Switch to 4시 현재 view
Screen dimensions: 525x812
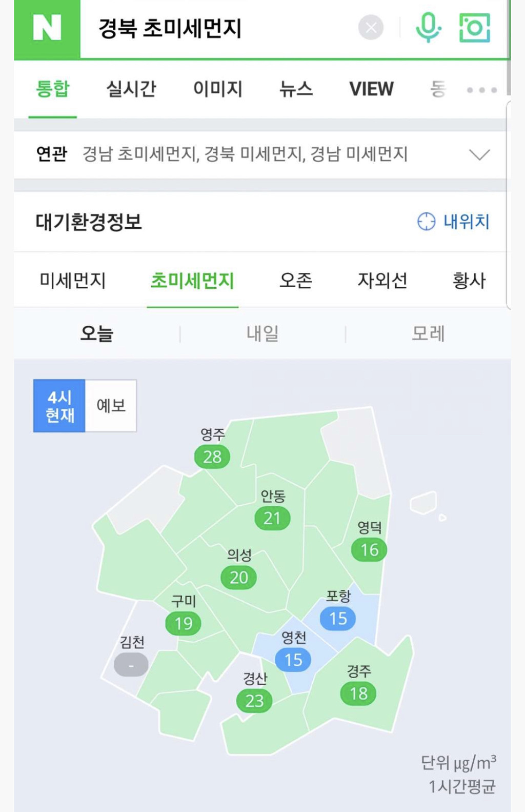click(x=59, y=406)
